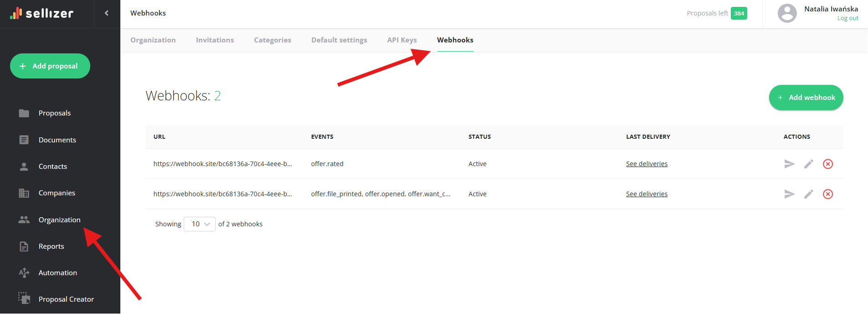Click the URL of offer.file_printed webhook
Image resolution: width=868 pixels, height=314 pixels.
click(x=223, y=194)
